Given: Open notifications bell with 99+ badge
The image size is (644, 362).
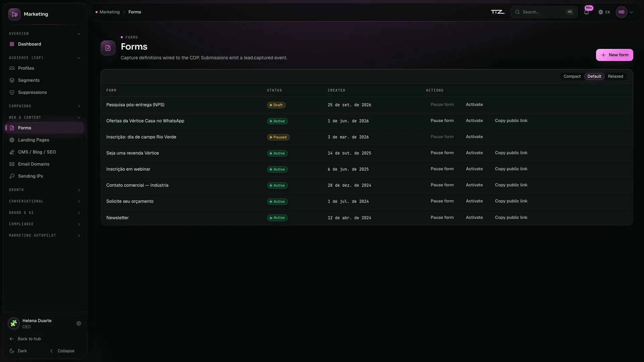Looking at the screenshot, I should point(586,12).
